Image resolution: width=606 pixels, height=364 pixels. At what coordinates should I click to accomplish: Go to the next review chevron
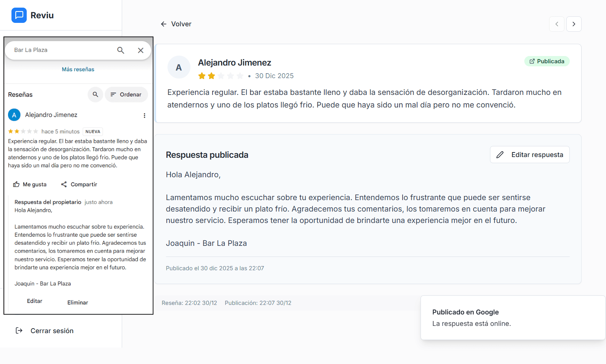tap(574, 24)
